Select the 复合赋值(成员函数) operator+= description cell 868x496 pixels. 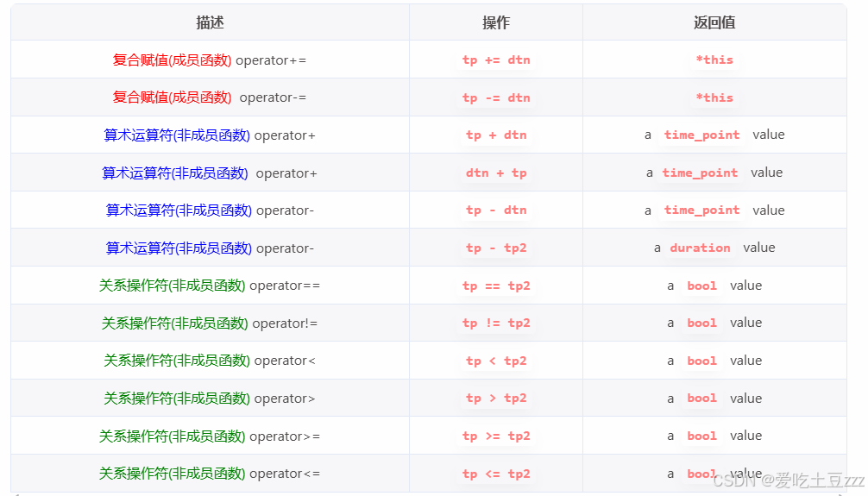[x=210, y=60]
